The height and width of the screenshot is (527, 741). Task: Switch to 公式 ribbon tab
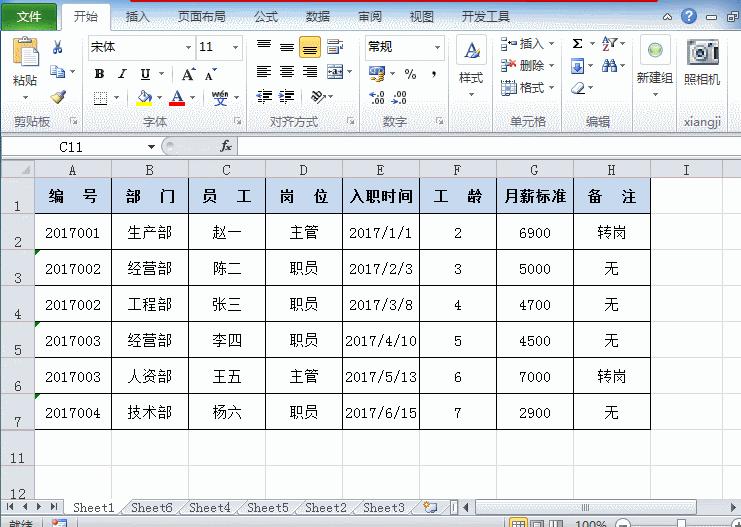pos(266,17)
